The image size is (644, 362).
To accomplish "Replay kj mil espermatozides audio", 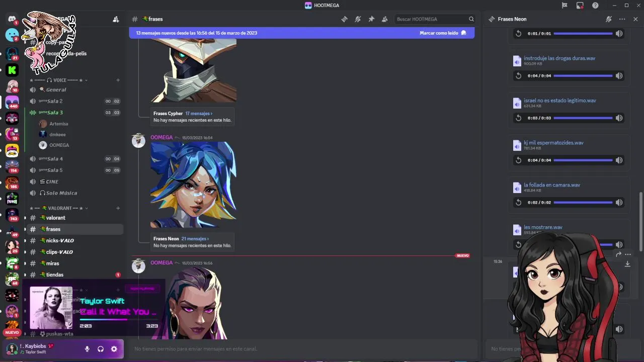I will 518,160.
